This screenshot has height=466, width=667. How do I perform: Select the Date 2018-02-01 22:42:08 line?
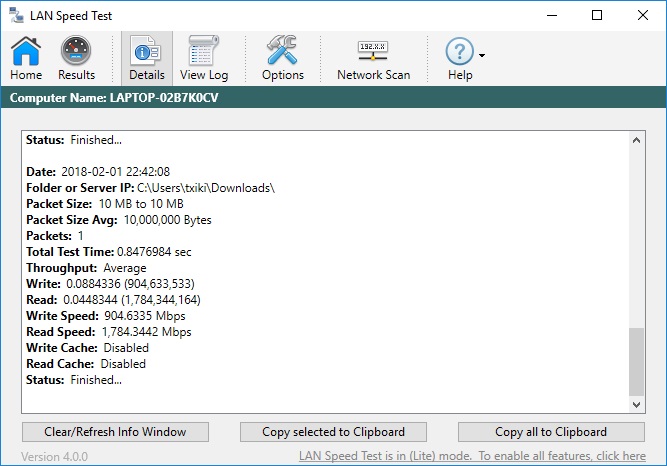tap(98, 172)
